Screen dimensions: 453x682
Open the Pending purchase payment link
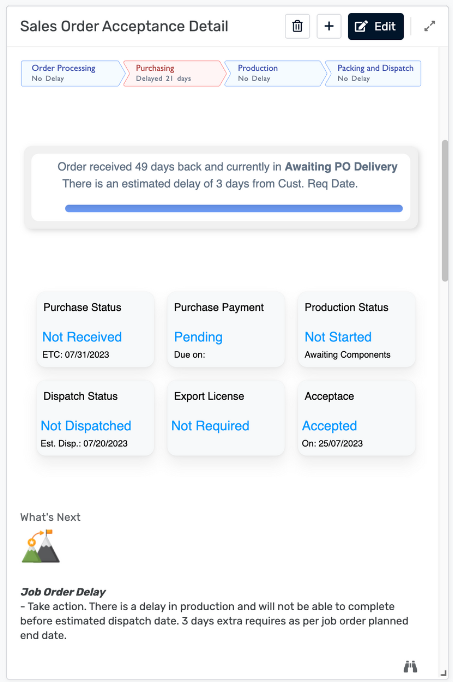[198, 337]
